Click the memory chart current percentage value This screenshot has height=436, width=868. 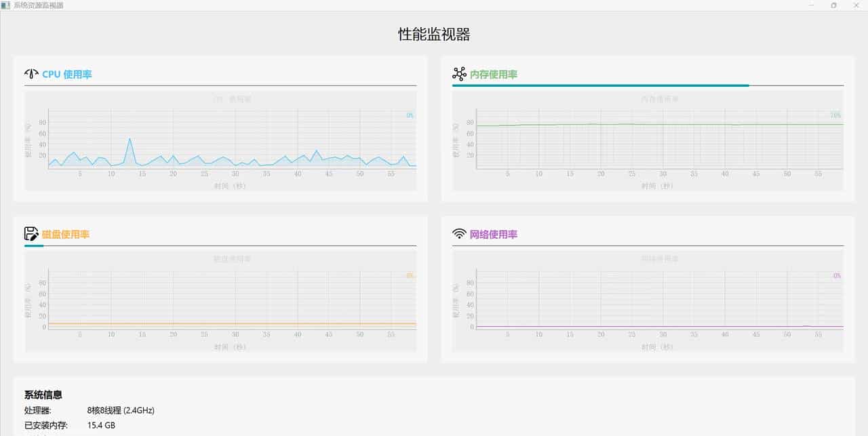pyautogui.click(x=835, y=115)
